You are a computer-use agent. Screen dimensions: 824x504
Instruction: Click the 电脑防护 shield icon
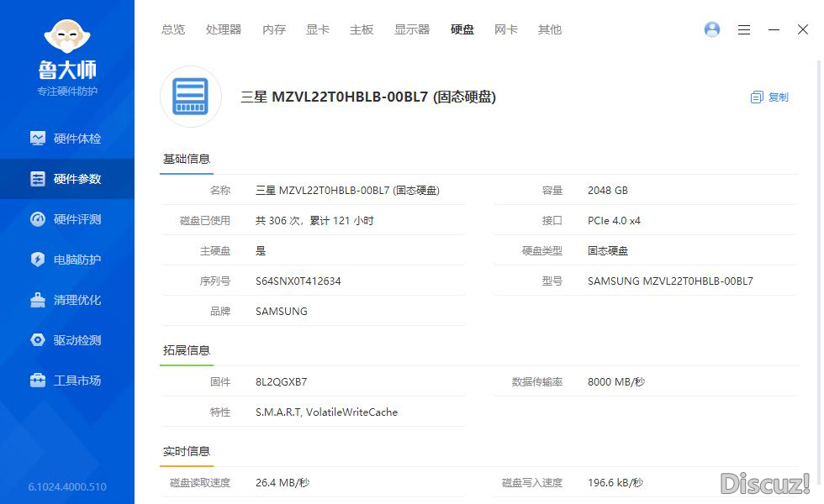(x=38, y=260)
